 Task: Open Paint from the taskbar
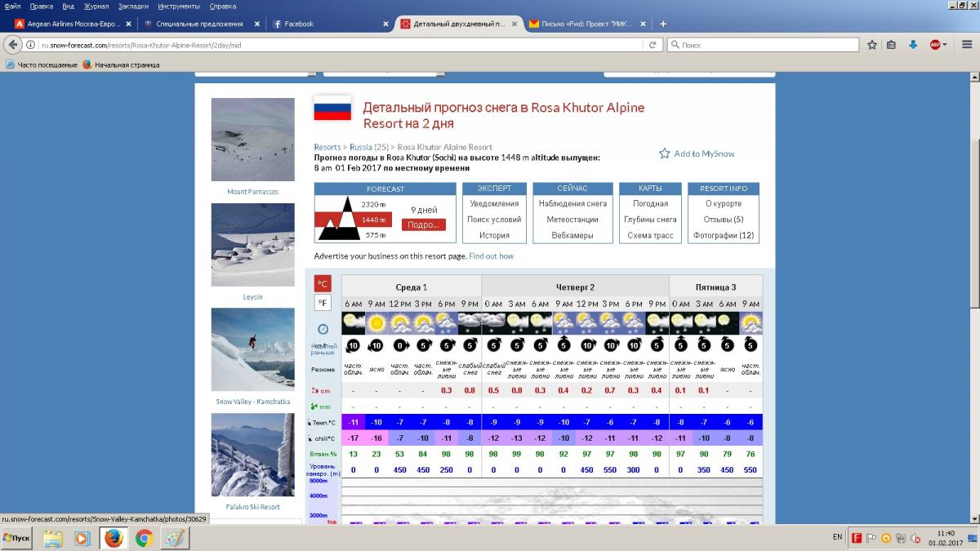pos(175,539)
